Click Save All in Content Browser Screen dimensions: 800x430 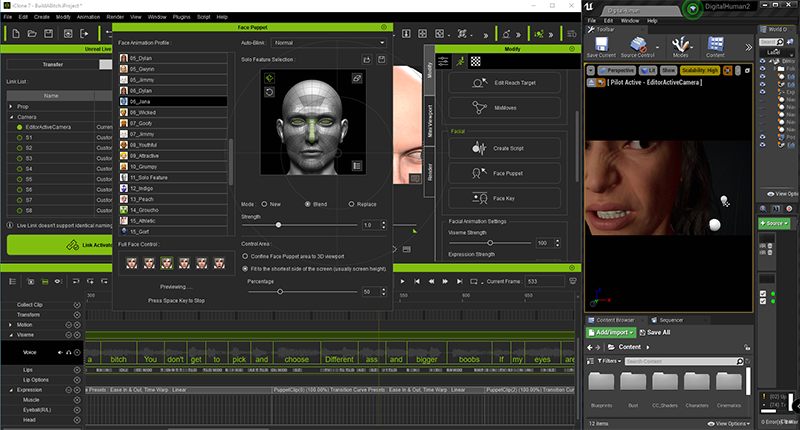657,332
